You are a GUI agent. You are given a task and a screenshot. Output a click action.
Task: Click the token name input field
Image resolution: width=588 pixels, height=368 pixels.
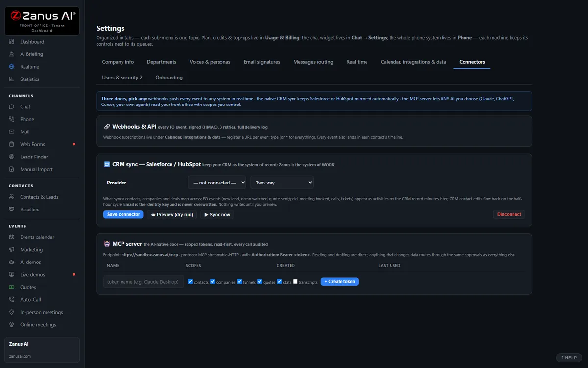[144, 281]
